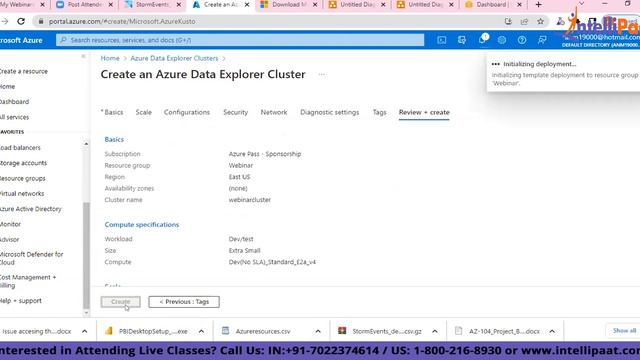This screenshot has height=360, width=640.
Task: Open Virtual networks favorite
Action: click(22, 193)
